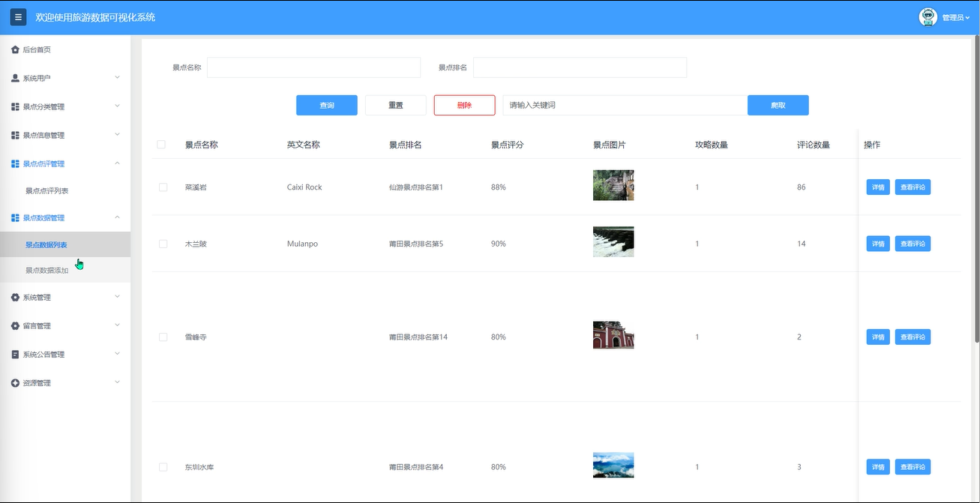Select 景点数据列表 submenu item
The width and height of the screenshot is (980, 503).
[x=65, y=244]
